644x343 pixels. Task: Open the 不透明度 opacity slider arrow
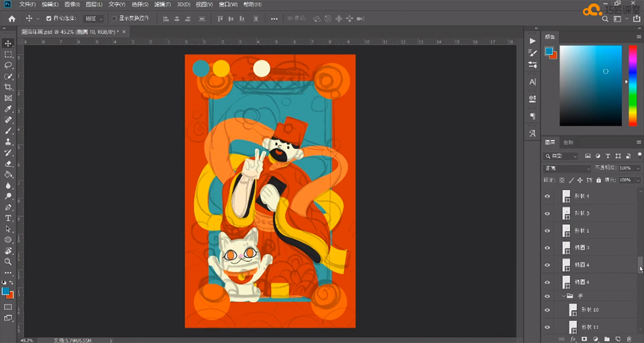click(638, 168)
